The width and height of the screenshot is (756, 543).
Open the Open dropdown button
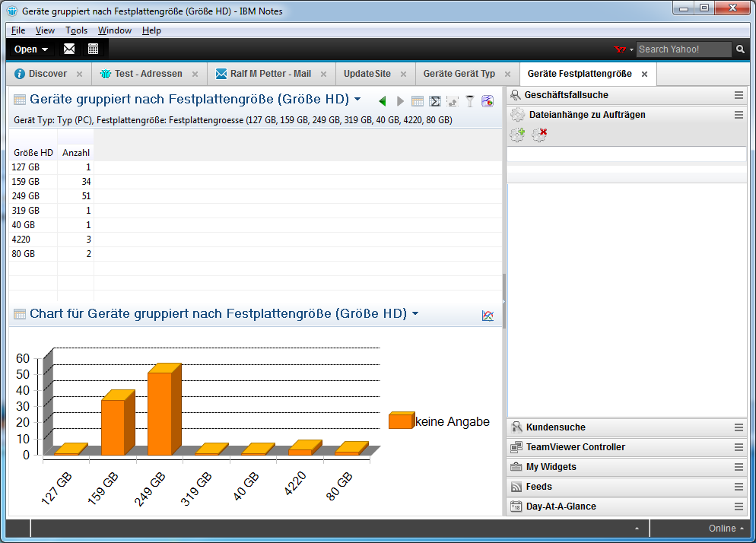(x=31, y=49)
